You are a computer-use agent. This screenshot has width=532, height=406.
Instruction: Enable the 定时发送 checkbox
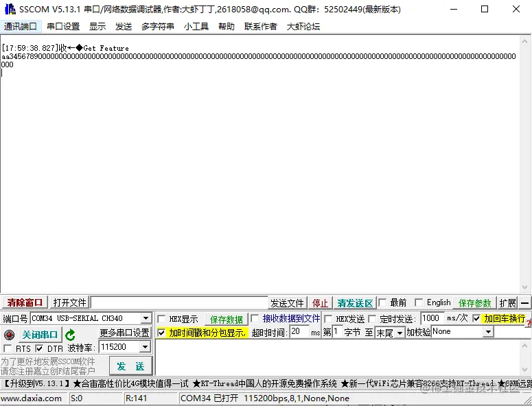(372, 319)
